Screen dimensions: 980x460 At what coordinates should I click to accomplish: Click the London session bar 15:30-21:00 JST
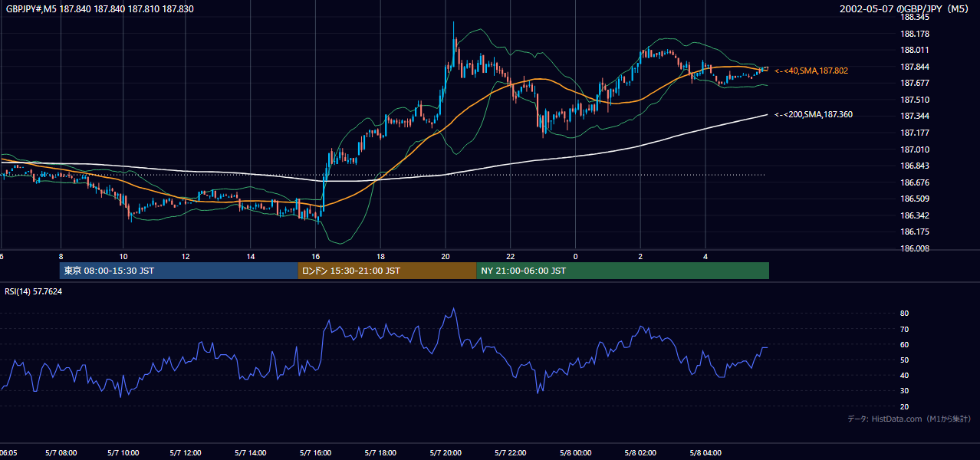387,271
